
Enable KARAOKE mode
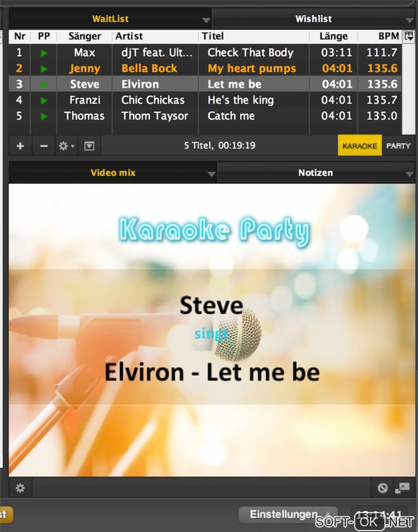pos(360,146)
